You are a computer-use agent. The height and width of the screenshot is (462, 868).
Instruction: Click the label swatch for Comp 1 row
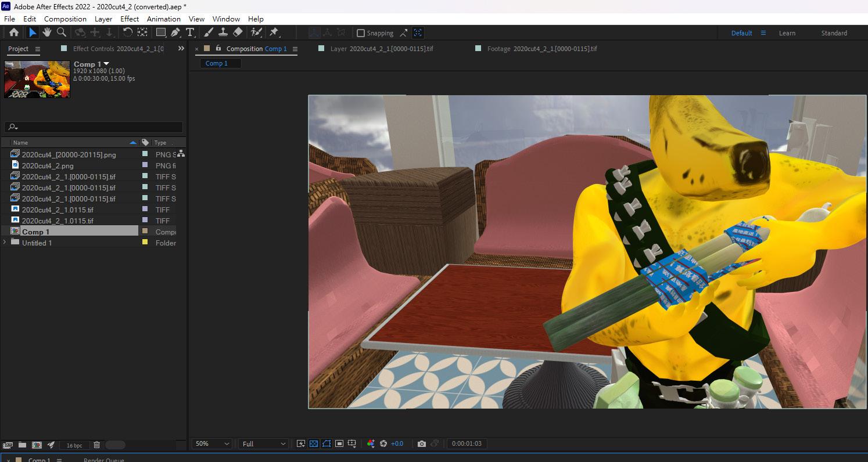(x=145, y=232)
